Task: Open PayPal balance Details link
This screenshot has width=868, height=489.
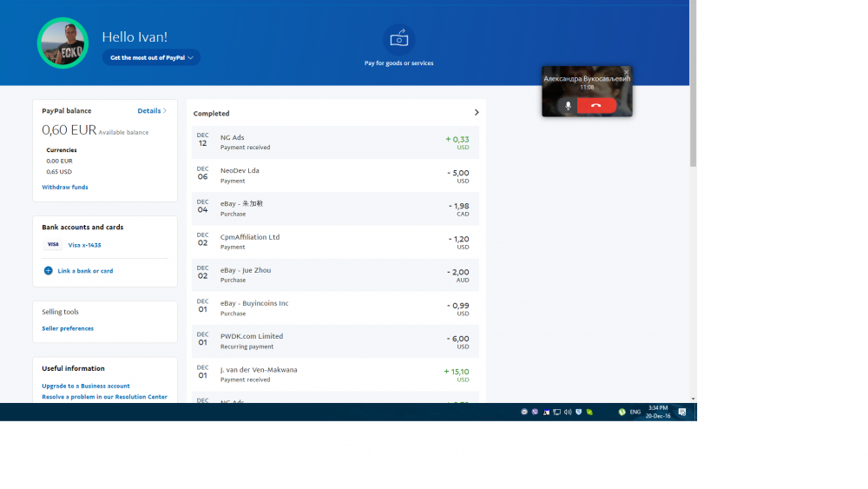Action: pyautogui.click(x=152, y=111)
